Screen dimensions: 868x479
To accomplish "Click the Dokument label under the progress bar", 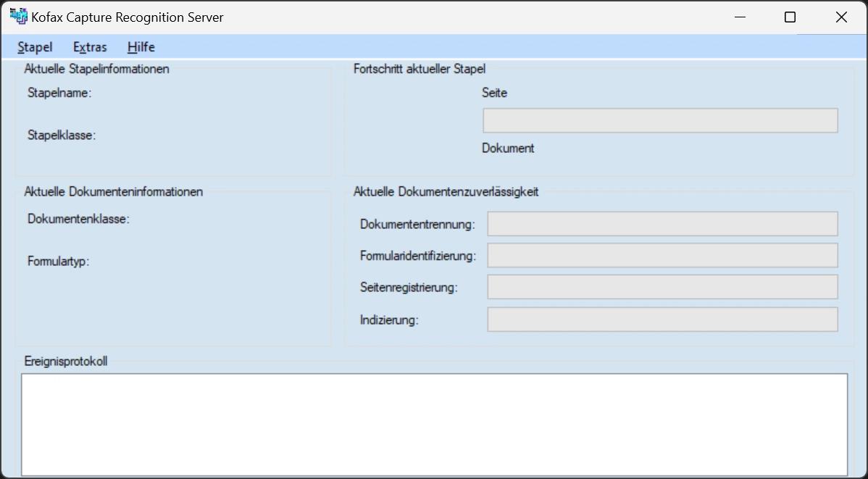I will (508, 148).
